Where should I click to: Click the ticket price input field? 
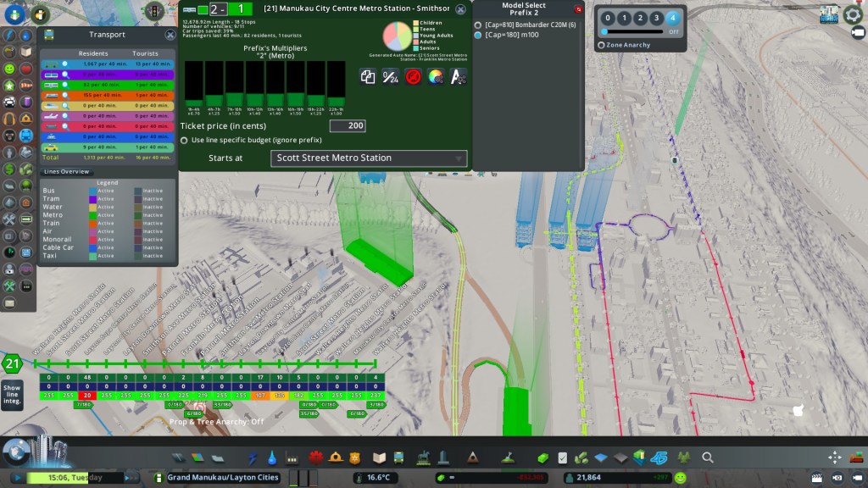348,125
